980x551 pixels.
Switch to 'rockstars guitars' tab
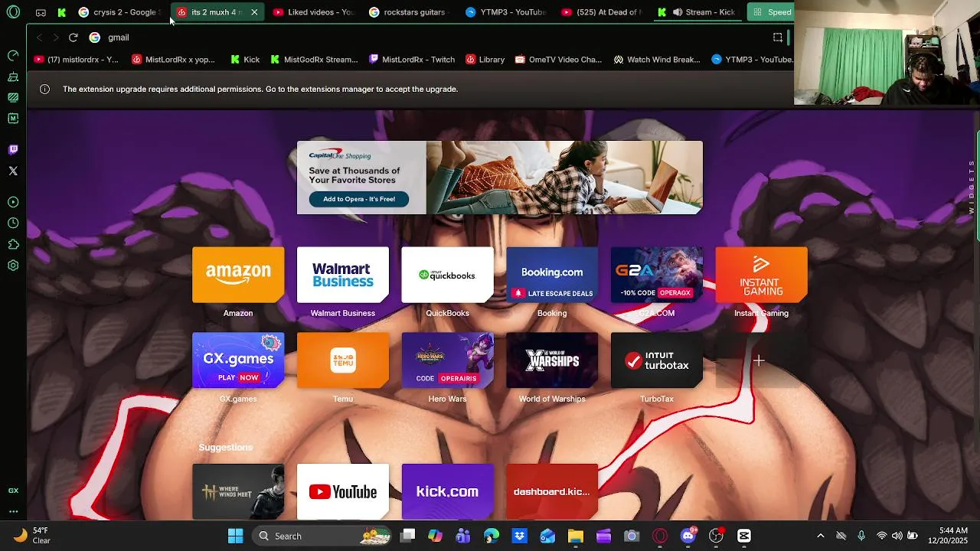pyautogui.click(x=410, y=12)
